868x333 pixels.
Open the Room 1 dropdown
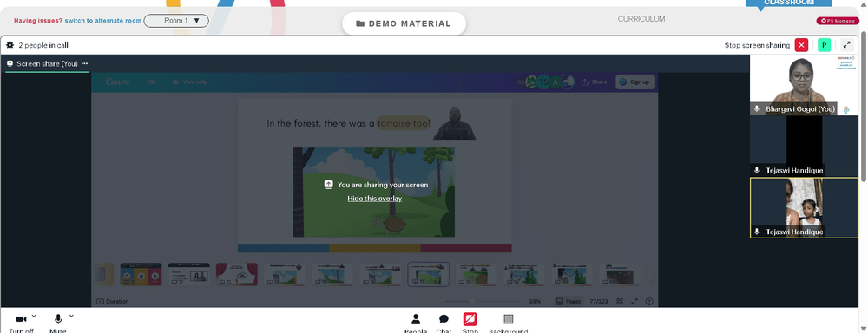176,21
